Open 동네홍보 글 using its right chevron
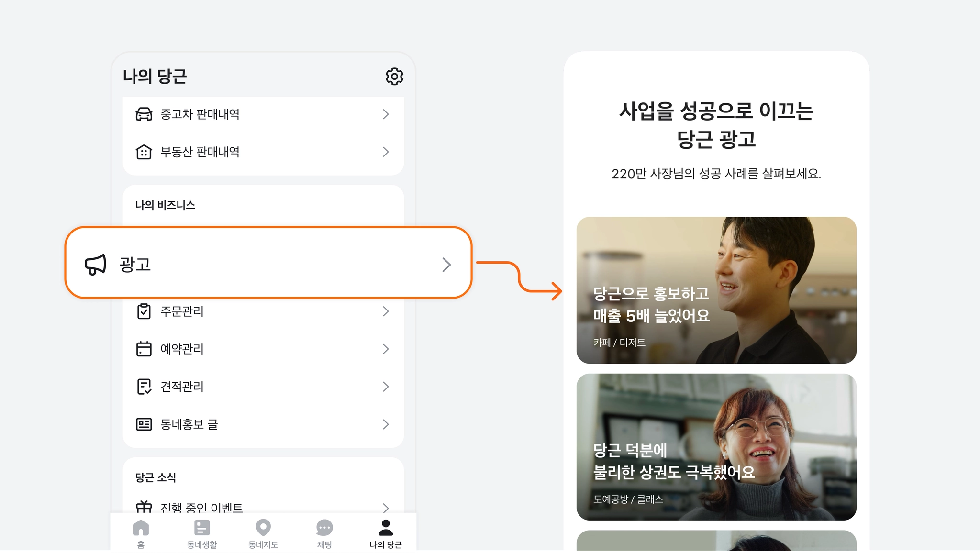This screenshot has width=980, height=554. [x=386, y=424]
